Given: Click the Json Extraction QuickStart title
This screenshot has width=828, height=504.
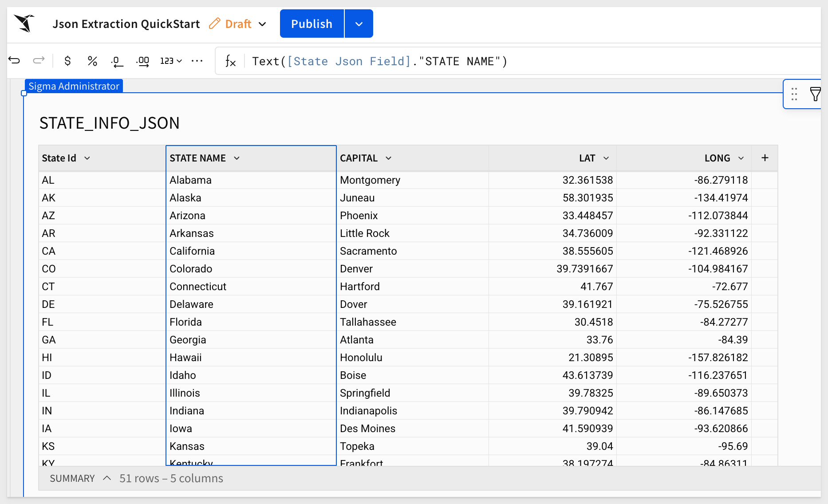Looking at the screenshot, I should click(126, 24).
